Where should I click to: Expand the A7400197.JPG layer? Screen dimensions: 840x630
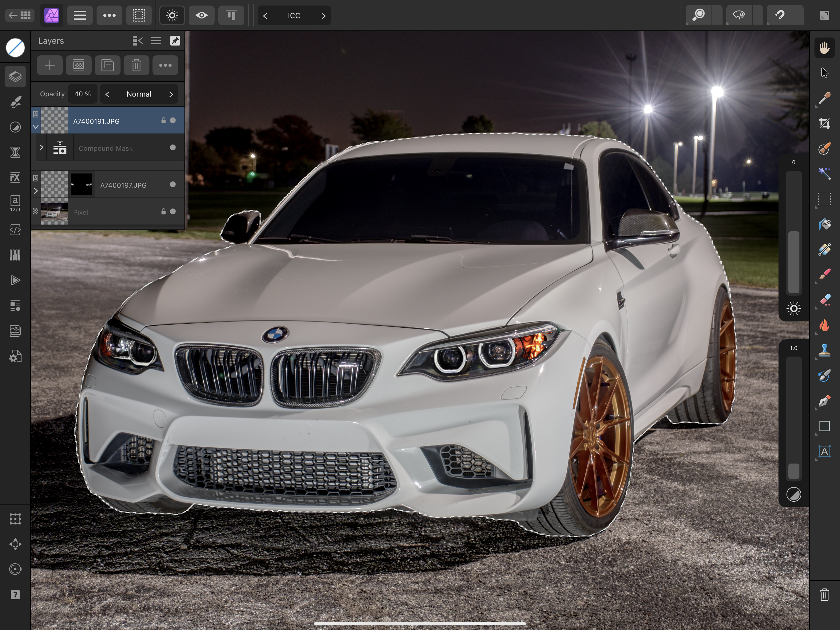coord(36,191)
